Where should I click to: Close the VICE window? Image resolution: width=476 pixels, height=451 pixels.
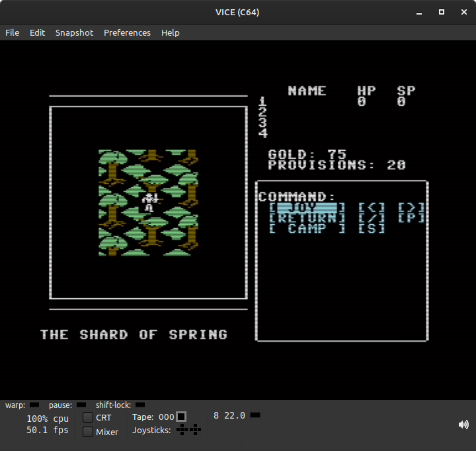(x=464, y=12)
